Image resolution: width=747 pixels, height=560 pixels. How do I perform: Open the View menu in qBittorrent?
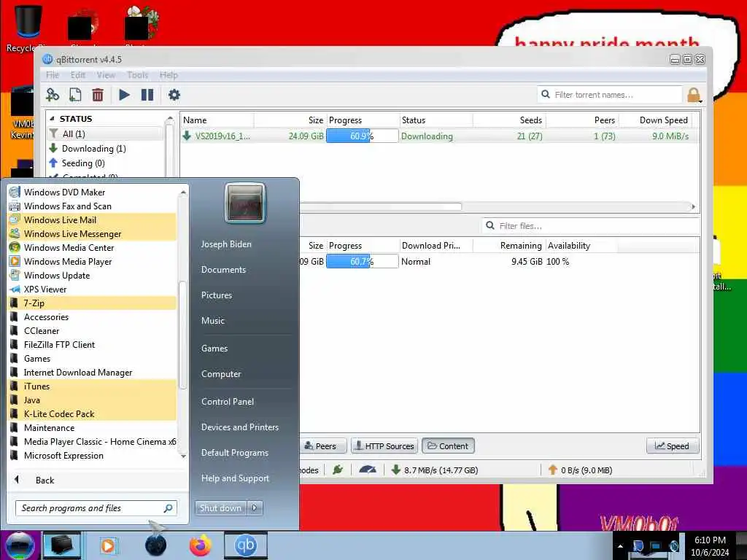coord(106,75)
